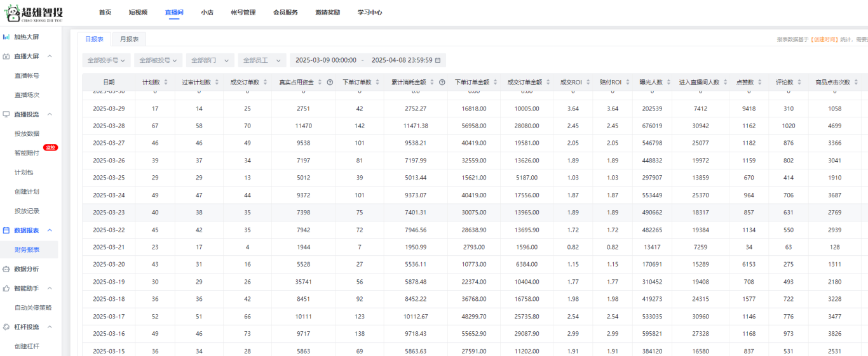This screenshot has width=868, height=356.
Task: Open 创建计划 in the sidebar
Action: pyautogui.click(x=27, y=192)
